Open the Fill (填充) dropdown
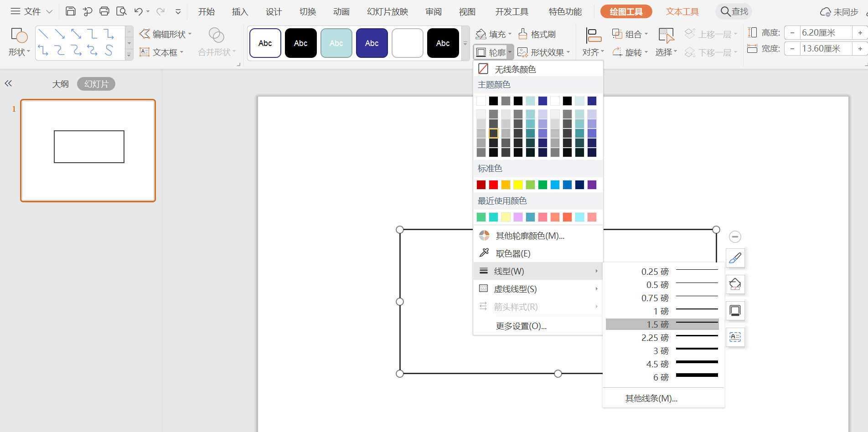 coord(494,34)
